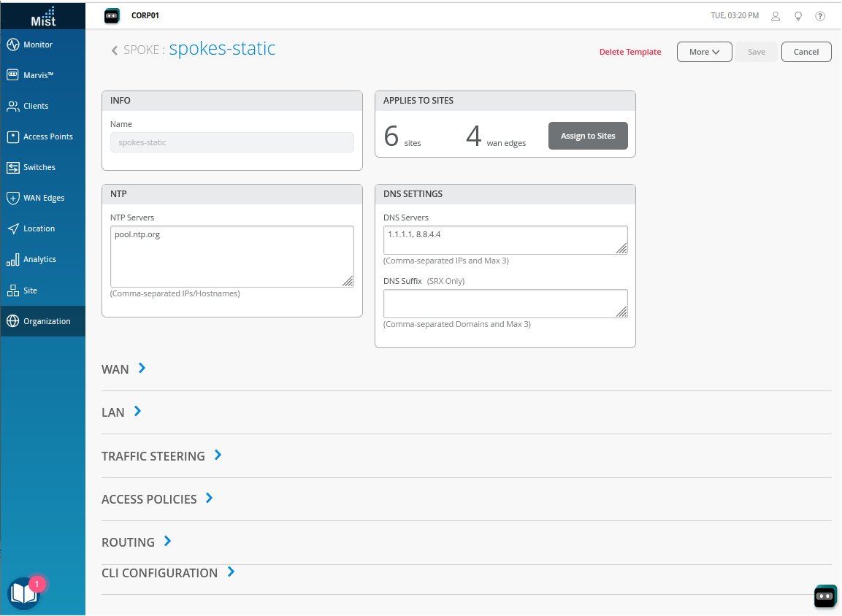This screenshot has height=616, width=842.
Task: Go to Switches icon
Action: (12, 167)
